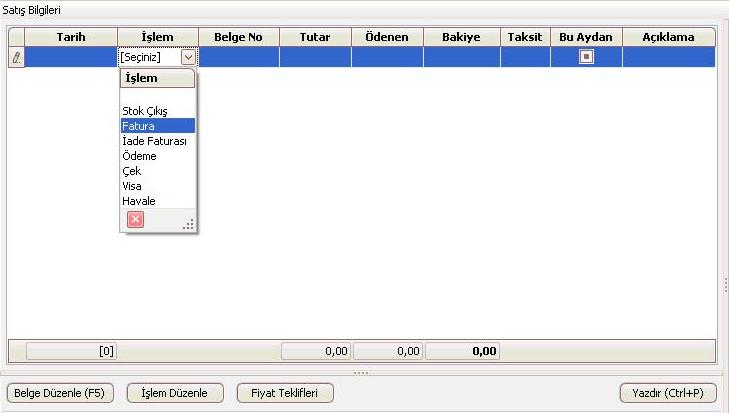The width and height of the screenshot is (729, 413).
Task: Click the Açıklama cell in the row
Action: pyautogui.click(x=669, y=57)
